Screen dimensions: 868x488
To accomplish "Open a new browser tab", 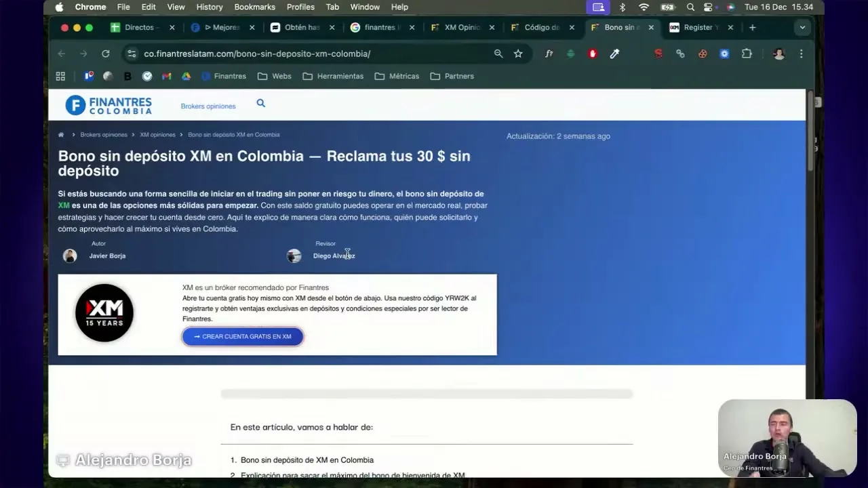I will (752, 27).
